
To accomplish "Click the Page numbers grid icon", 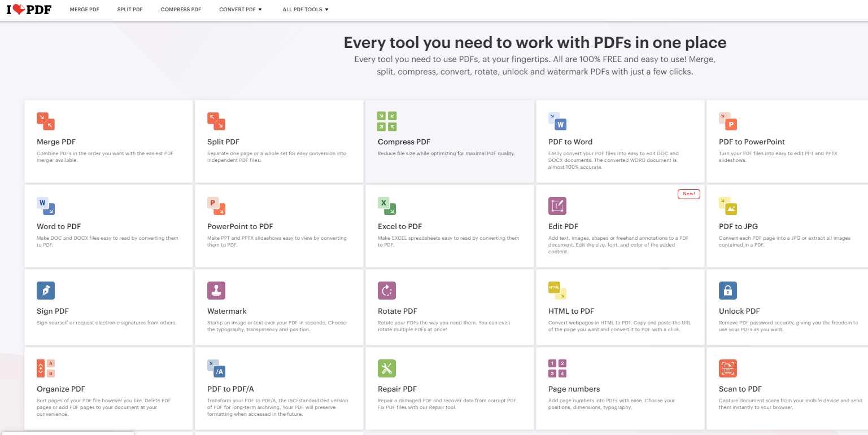I will [557, 368].
